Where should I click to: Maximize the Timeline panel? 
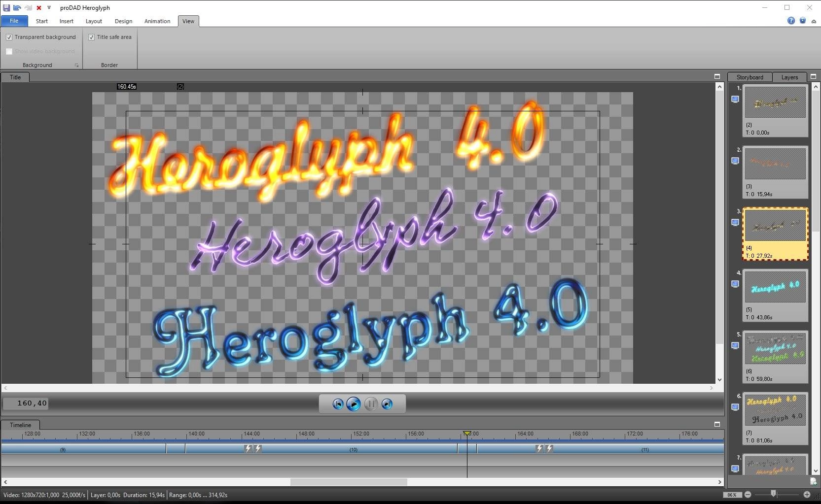coord(717,424)
